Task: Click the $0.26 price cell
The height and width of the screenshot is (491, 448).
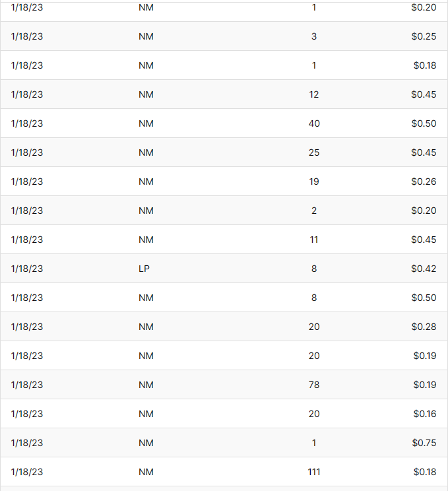Action: 424,181
